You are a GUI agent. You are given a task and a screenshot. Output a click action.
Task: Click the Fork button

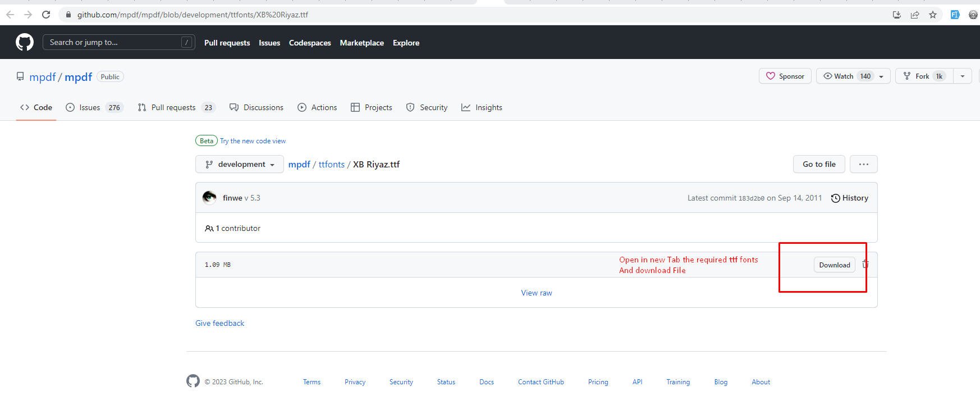tap(924, 76)
